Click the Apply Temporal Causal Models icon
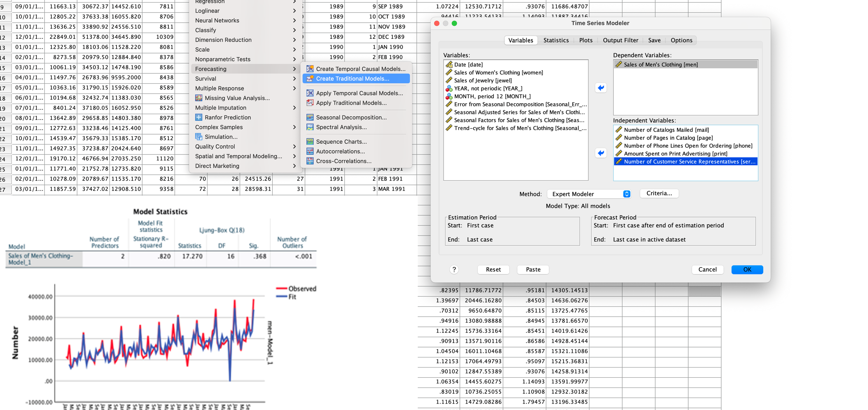This screenshot has height=410, width=868. pos(310,93)
